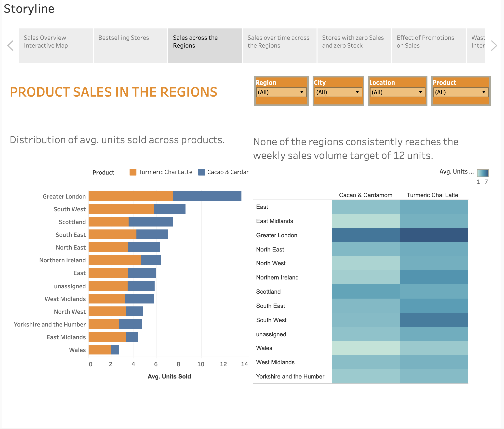The height and width of the screenshot is (429, 504).
Task: Click the Avg. Units gradient color legend
Action: 482,173
